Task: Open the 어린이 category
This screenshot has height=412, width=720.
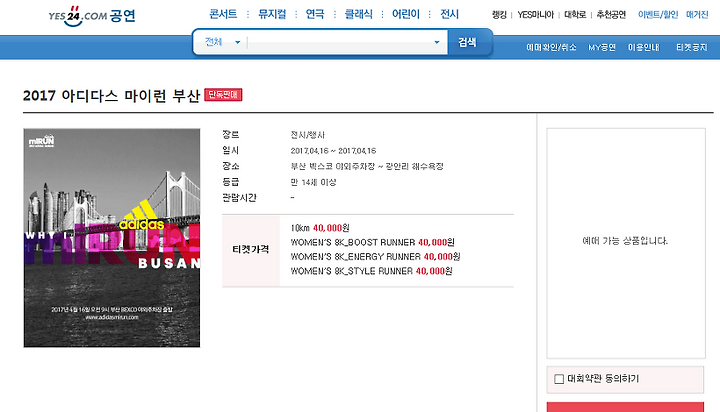Action: tap(405, 14)
